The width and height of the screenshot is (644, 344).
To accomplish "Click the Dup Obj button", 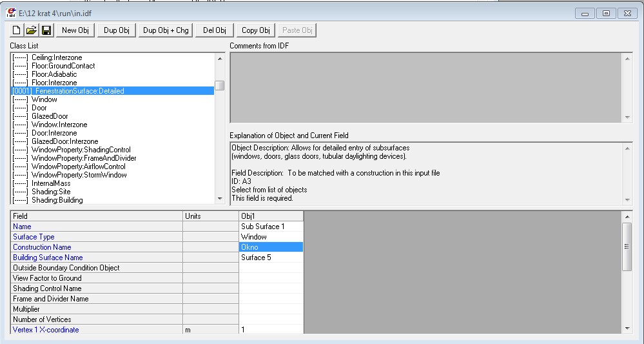I will (117, 30).
